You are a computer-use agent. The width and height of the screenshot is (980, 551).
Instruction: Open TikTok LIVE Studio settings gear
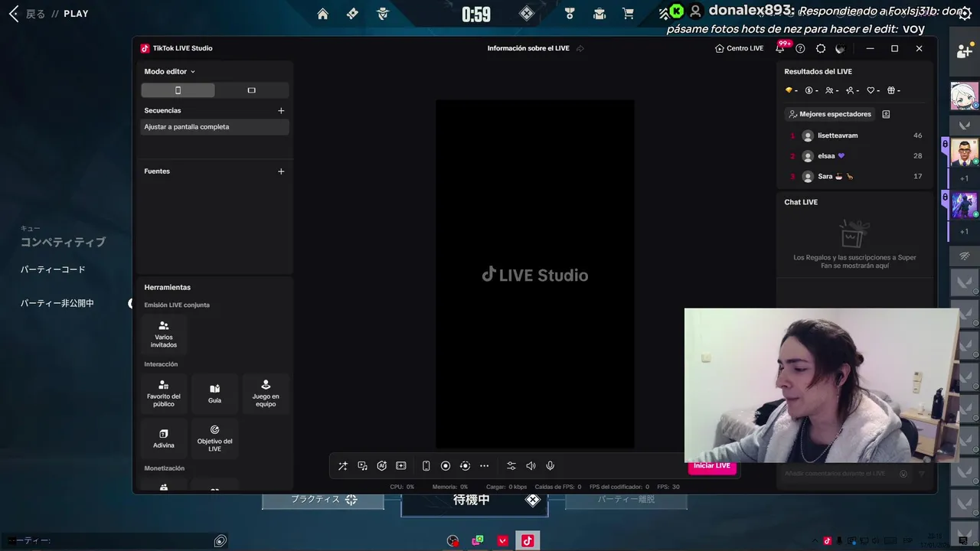coord(821,48)
